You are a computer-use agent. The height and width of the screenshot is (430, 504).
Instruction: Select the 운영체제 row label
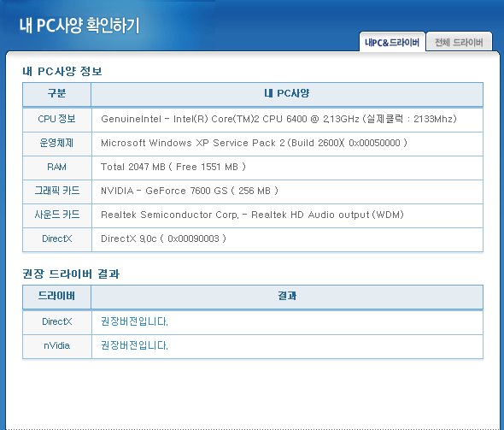56,143
